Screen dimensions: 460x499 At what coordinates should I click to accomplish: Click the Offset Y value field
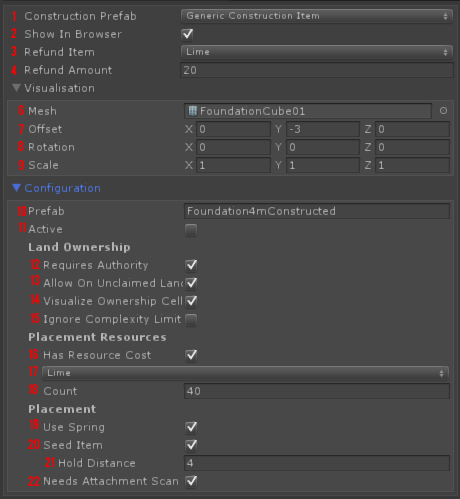(323, 129)
